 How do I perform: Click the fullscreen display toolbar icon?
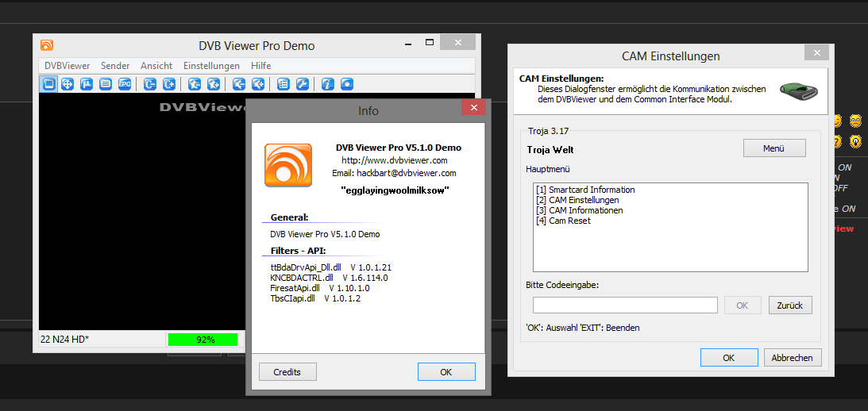tap(48, 84)
